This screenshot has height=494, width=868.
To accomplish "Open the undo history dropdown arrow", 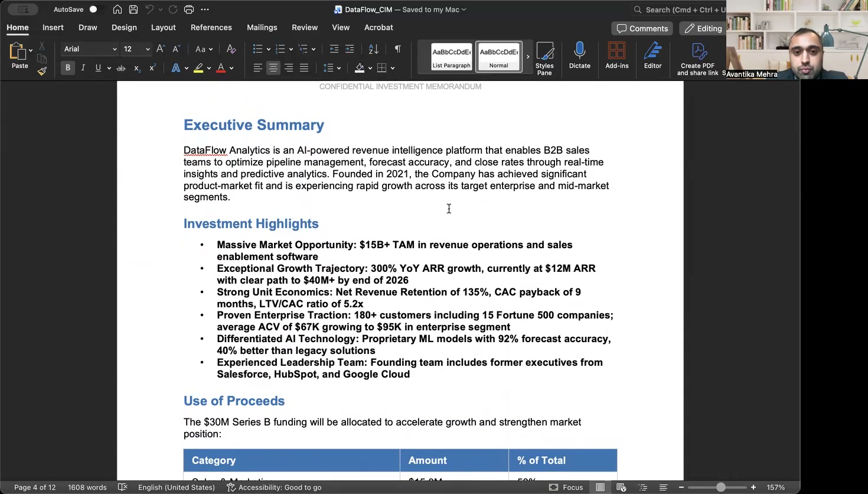I will 161,9.
